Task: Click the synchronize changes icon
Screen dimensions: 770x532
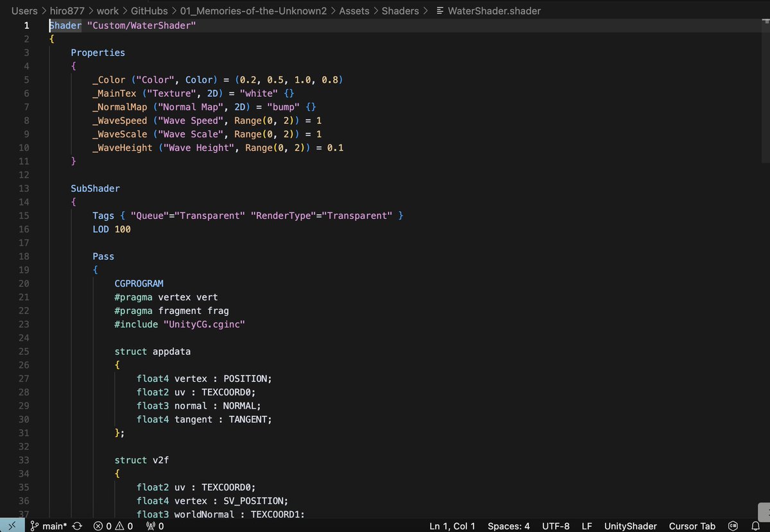Action: (77, 526)
